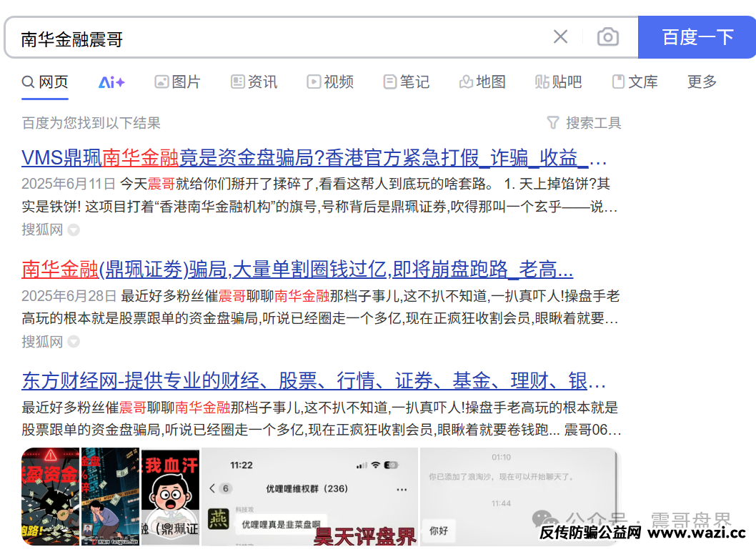Click the 百度一下 search button

point(697,37)
